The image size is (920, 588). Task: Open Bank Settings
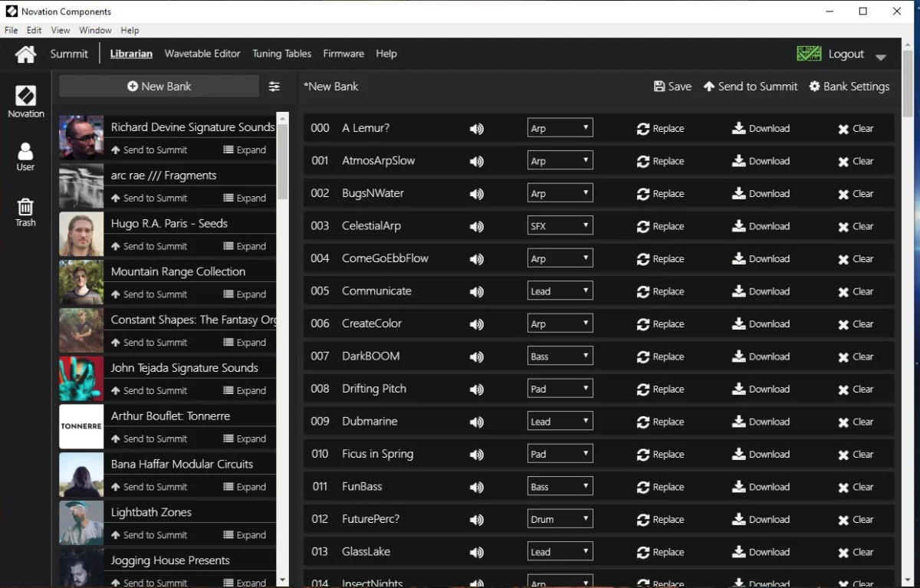tap(849, 87)
